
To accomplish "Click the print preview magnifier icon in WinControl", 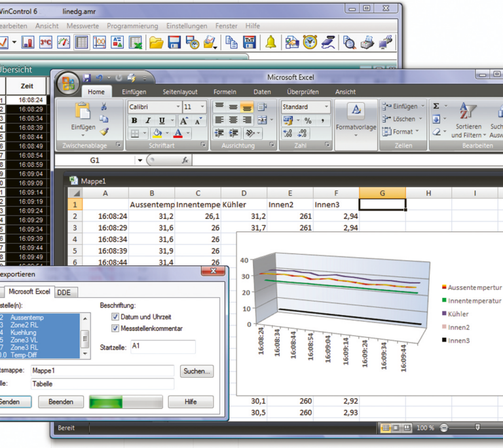I will pyautogui.click(x=349, y=43).
